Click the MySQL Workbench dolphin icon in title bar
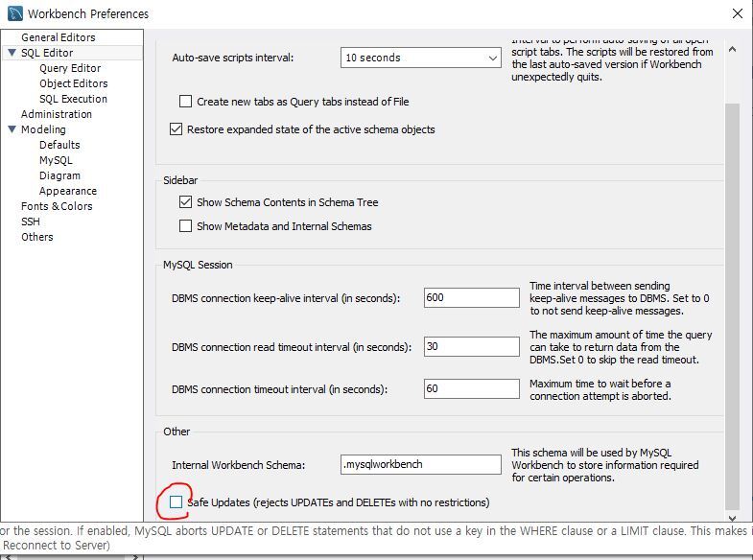This screenshot has width=753, height=560. point(15,13)
